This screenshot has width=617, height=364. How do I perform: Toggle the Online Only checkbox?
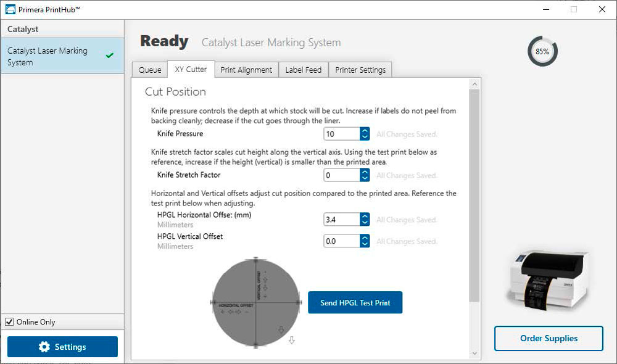(9, 322)
